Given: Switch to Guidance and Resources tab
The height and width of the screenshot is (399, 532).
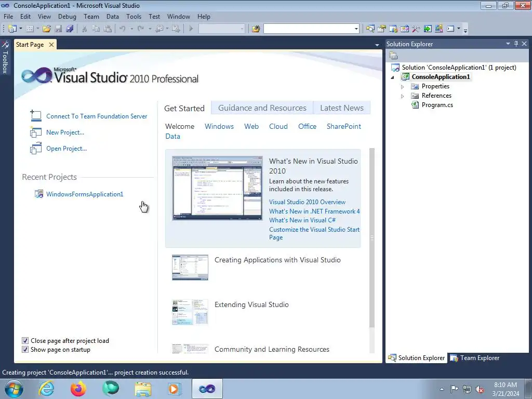Looking at the screenshot, I should (x=262, y=108).
